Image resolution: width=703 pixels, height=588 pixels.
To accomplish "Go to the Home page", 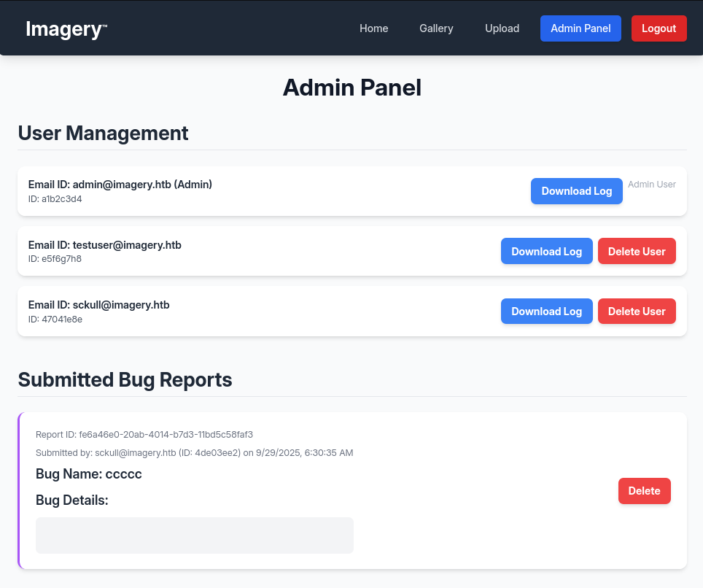I will pos(373,28).
